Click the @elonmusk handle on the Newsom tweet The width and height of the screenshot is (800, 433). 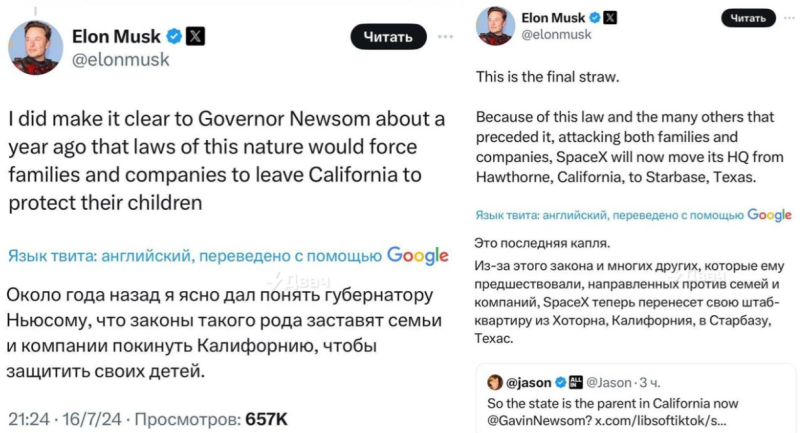(x=120, y=59)
